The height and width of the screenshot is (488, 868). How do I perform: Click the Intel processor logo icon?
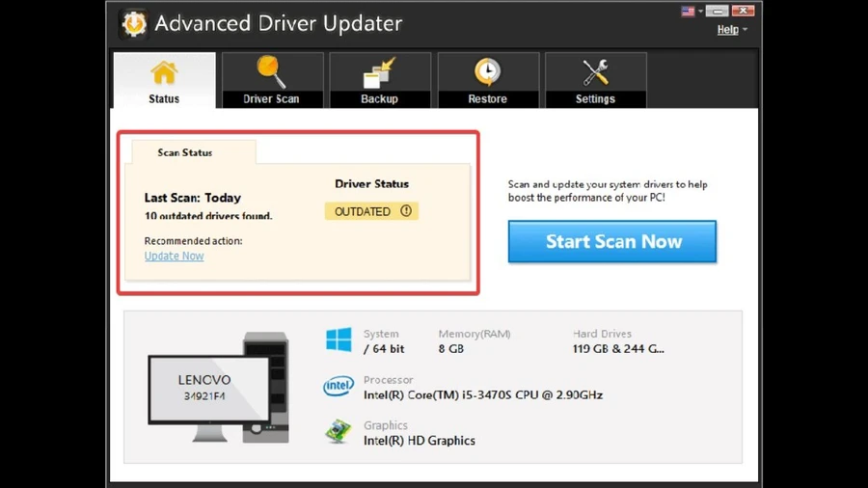pyautogui.click(x=339, y=386)
